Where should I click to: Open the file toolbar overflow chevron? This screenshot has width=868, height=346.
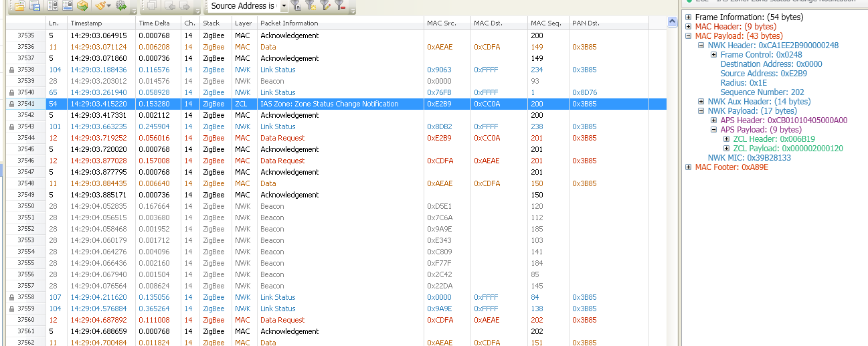tap(133, 11)
